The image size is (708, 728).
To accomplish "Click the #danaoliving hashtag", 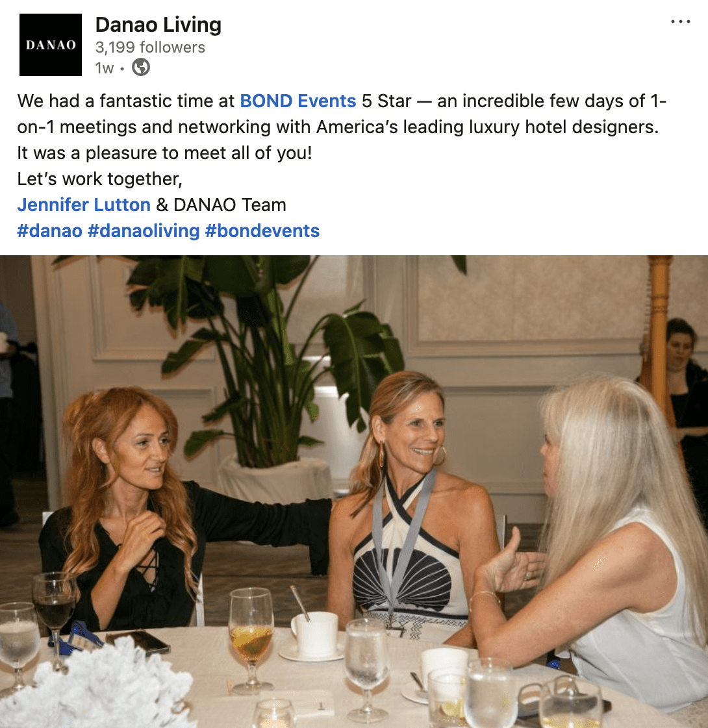I will pos(144,231).
